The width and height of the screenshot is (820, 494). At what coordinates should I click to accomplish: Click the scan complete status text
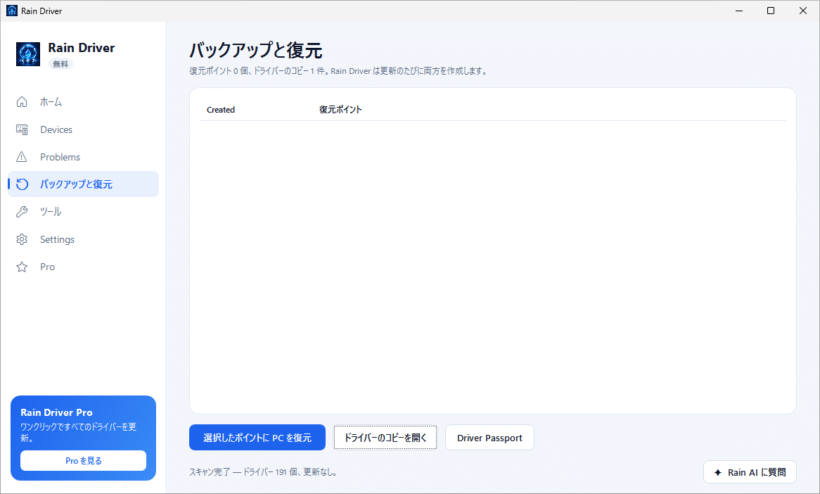(264, 472)
